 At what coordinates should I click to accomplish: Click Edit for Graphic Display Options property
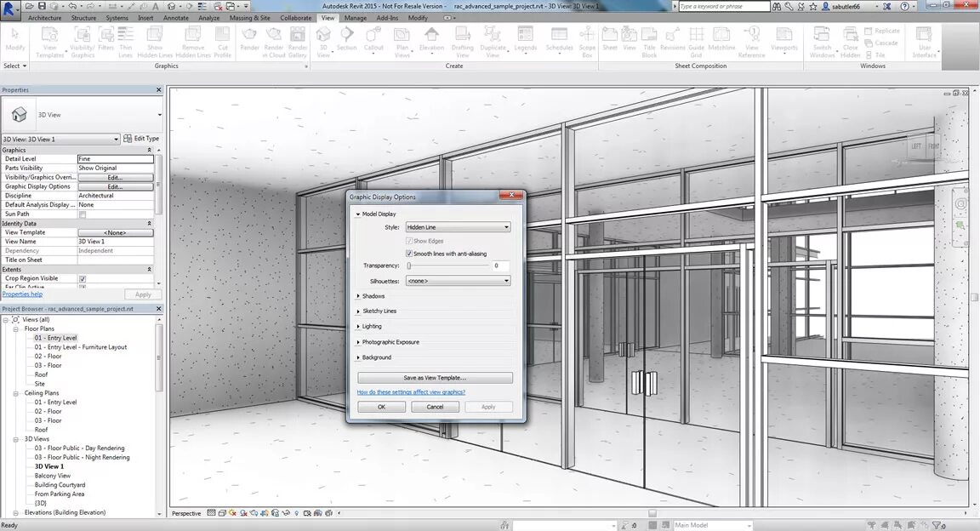[115, 186]
